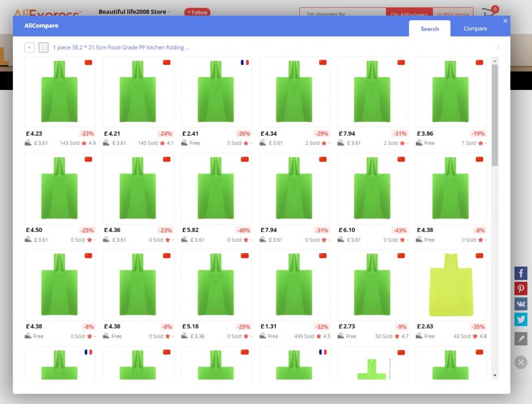Click the £4.23 price text
Screen dimensions: 532x404
click(34, 134)
